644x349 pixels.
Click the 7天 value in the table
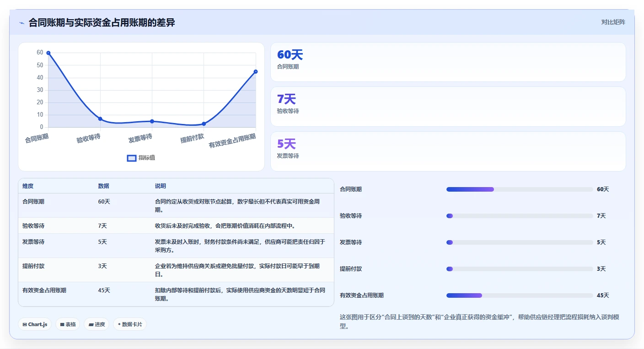point(102,226)
